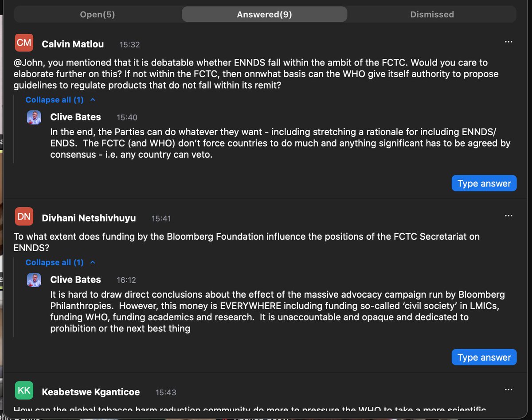Open more options for Divhani Netshivhuyu's question

(509, 216)
